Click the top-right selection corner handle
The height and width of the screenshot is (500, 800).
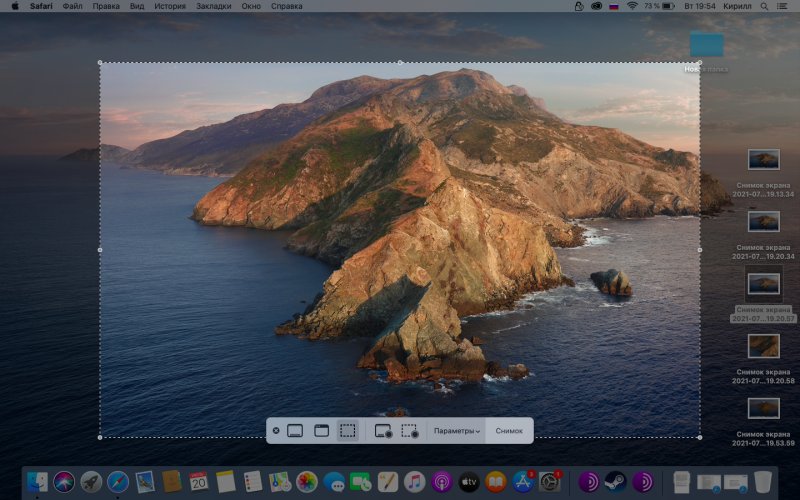(x=699, y=63)
